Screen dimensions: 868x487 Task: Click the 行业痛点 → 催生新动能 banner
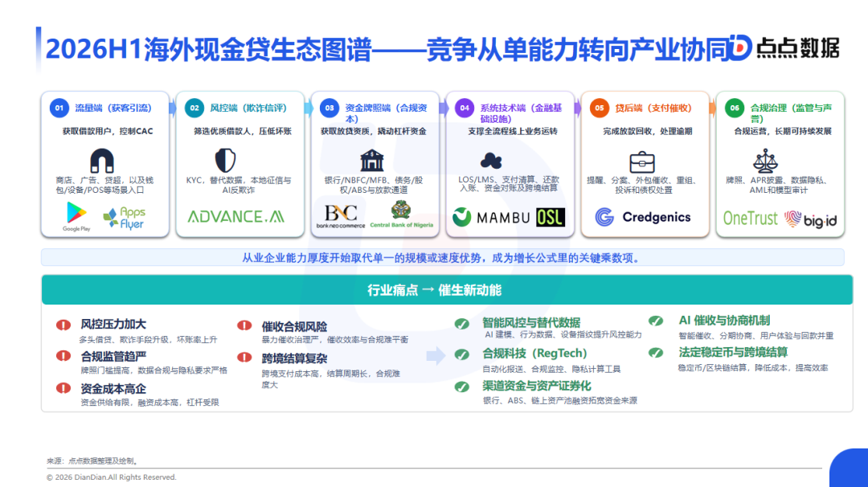tap(447, 290)
